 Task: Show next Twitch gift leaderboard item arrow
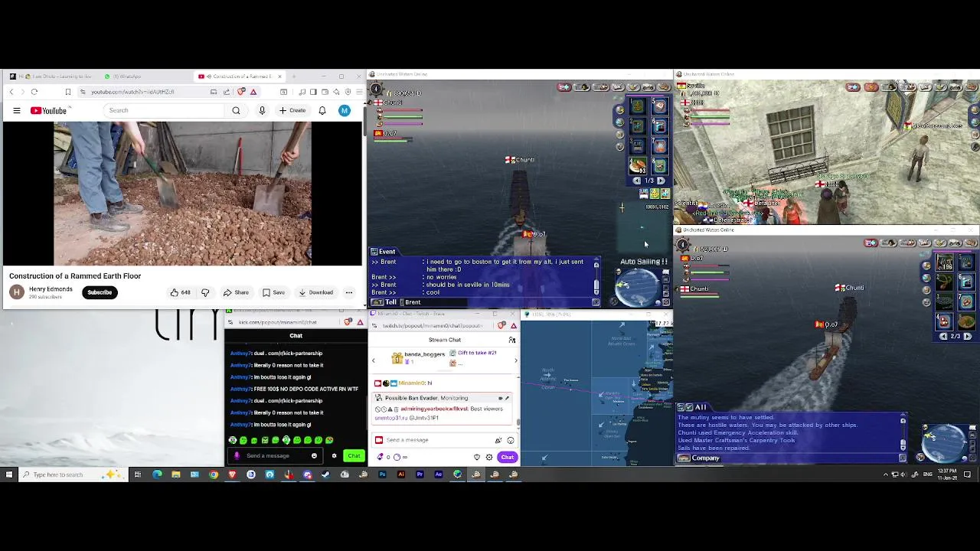[x=514, y=360]
